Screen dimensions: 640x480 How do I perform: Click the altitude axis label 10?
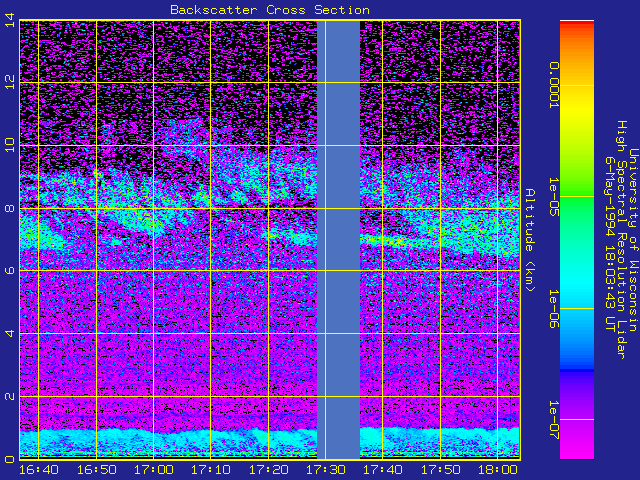coord(10,145)
